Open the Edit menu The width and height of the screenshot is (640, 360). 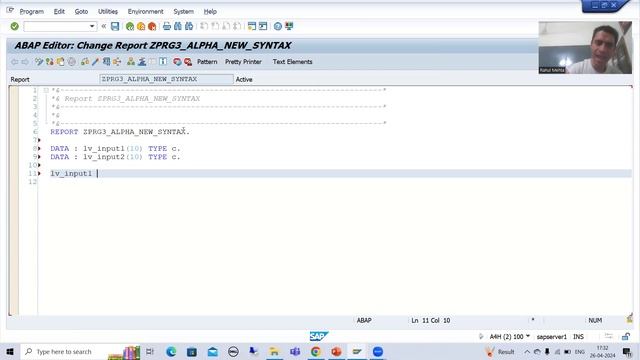pos(59,11)
